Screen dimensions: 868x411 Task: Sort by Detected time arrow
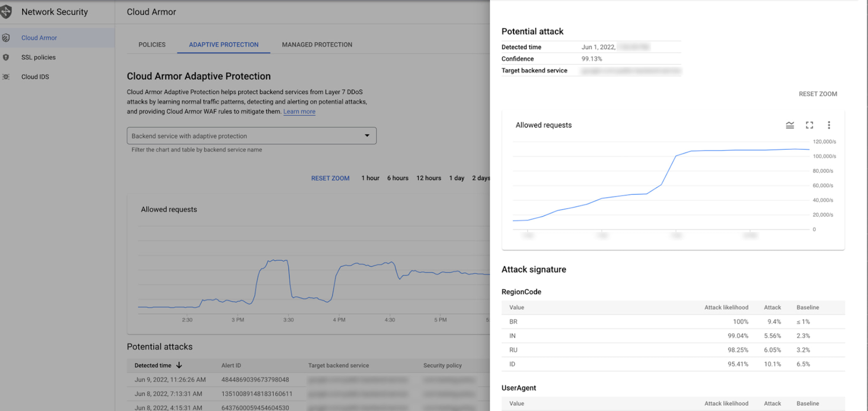point(179,365)
